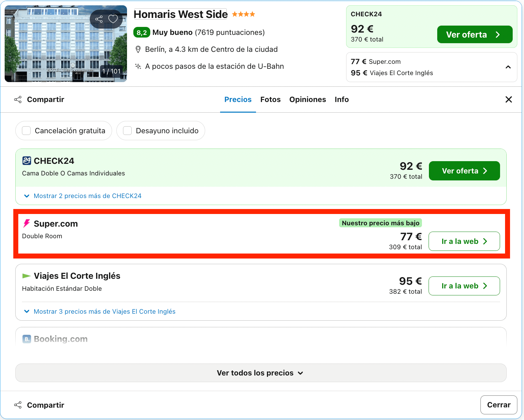The width and height of the screenshot is (524, 420).
Task: Expand Ver todos los precios
Action: [261, 373]
